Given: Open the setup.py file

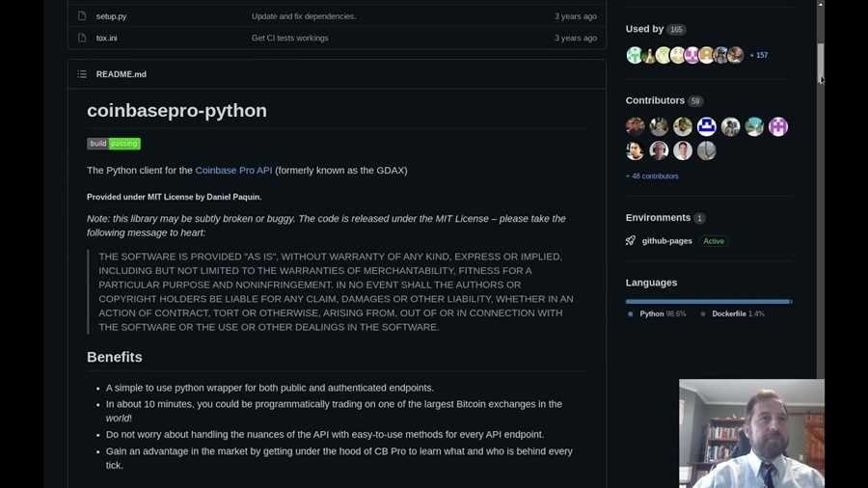Looking at the screenshot, I should (111, 16).
